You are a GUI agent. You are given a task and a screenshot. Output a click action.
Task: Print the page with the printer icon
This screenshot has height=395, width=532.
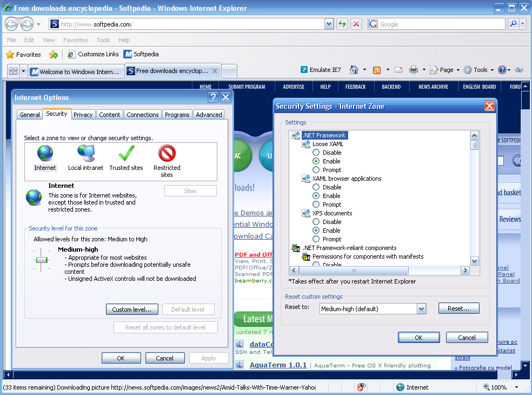click(x=413, y=70)
